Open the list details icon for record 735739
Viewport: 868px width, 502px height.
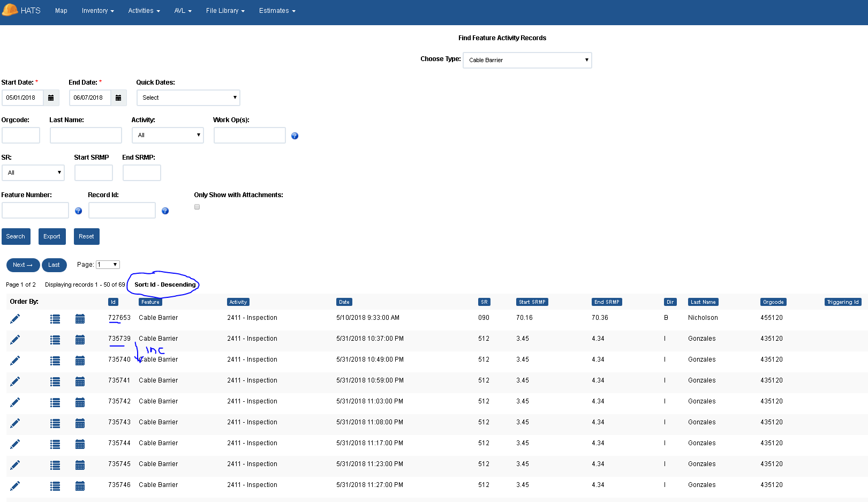pyautogui.click(x=55, y=340)
